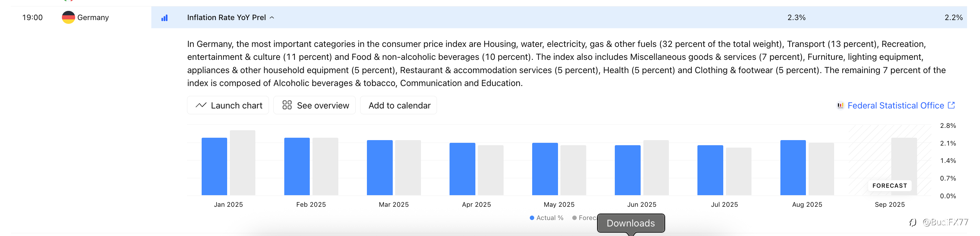Click the external-link arrow after Federal Statistical Office
The width and height of the screenshot is (980, 236).
pyautogui.click(x=951, y=105)
